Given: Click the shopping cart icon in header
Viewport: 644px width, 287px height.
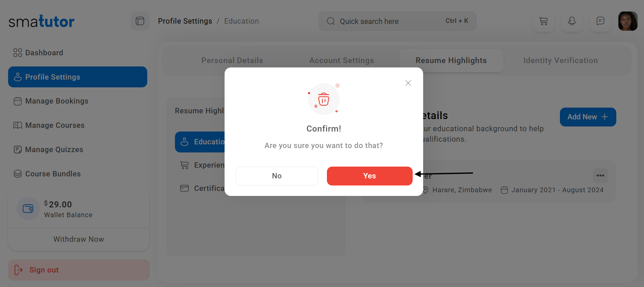Looking at the screenshot, I should coord(543,21).
